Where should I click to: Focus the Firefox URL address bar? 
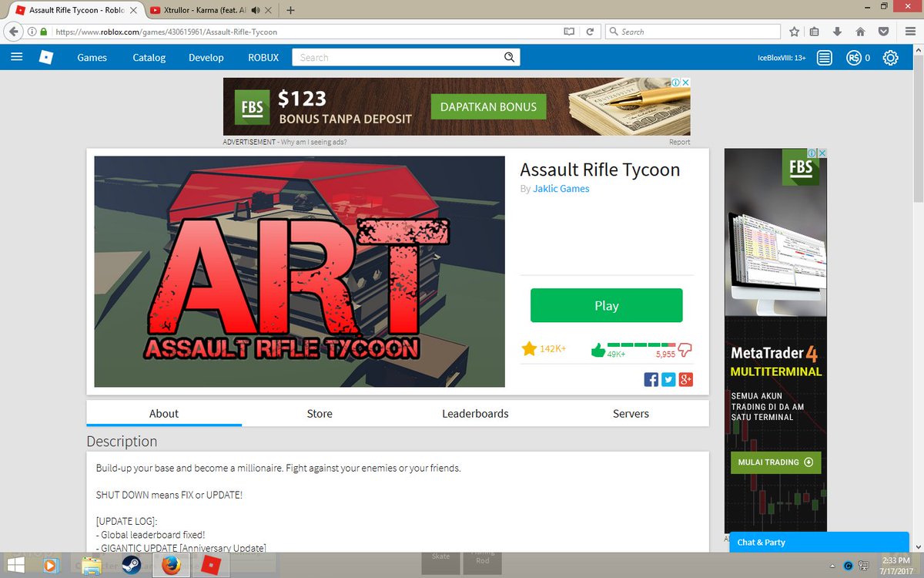tap(308, 32)
